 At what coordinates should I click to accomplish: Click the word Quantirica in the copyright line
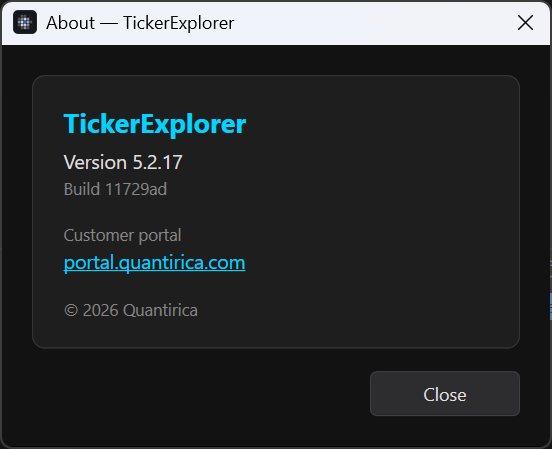click(x=160, y=310)
